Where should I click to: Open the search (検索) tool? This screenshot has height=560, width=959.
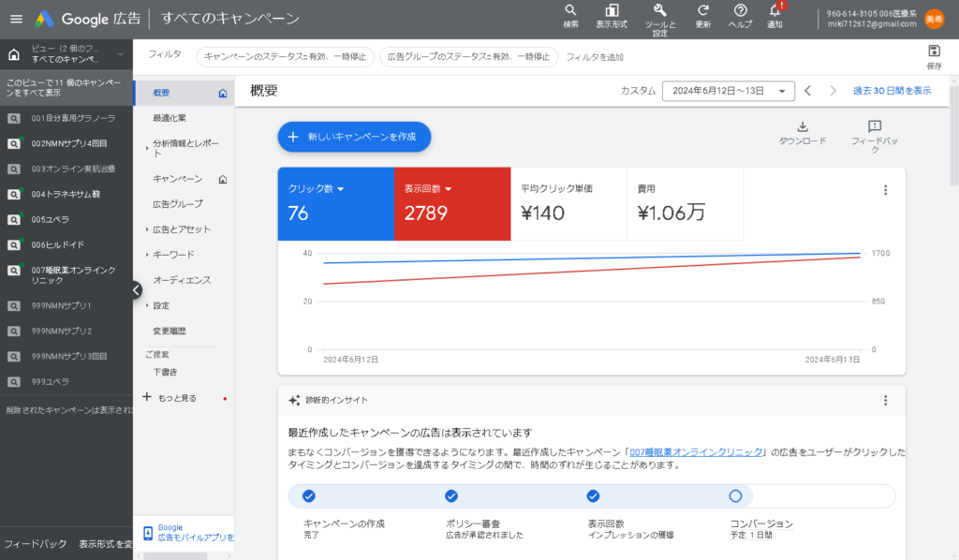(570, 17)
